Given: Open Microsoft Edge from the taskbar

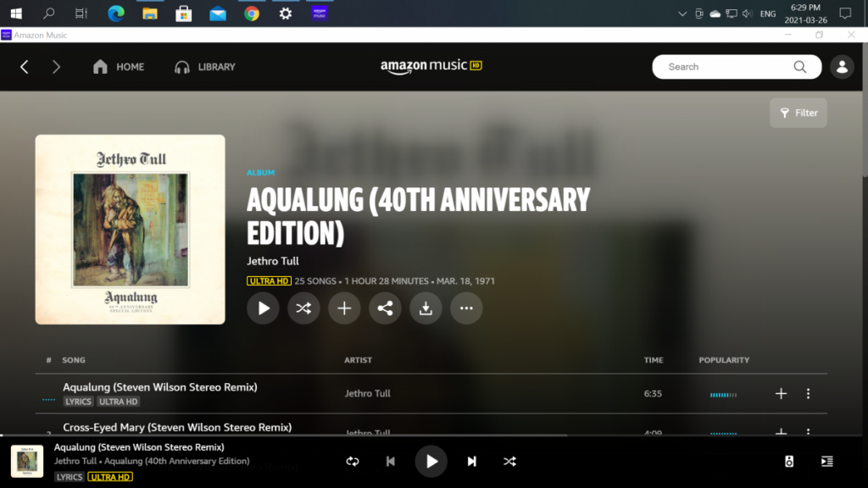Looking at the screenshot, I should pos(115,14).
